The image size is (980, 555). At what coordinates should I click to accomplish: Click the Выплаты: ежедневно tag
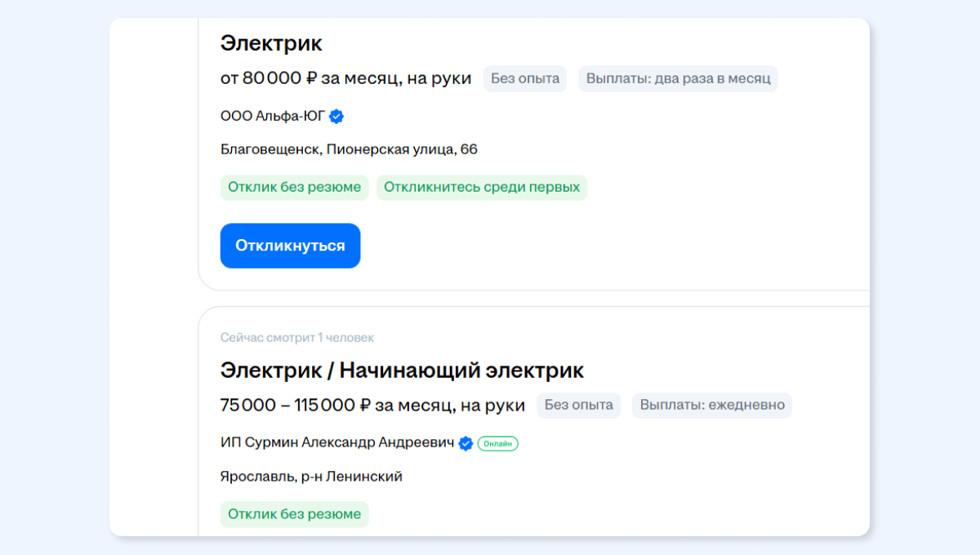pos(712,405)
